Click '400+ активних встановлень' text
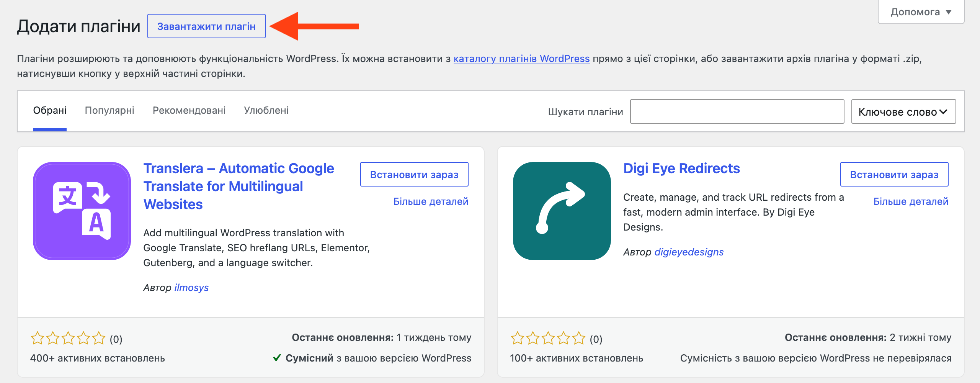Image resolution: width=980 pixels, height=383 pixels. (x=98, y=358)
